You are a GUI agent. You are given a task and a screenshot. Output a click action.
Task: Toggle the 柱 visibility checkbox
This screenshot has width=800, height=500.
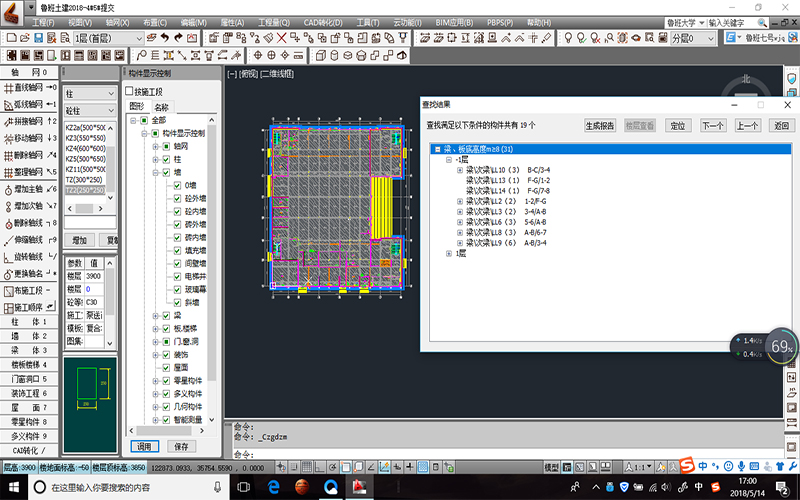(166, 159)
